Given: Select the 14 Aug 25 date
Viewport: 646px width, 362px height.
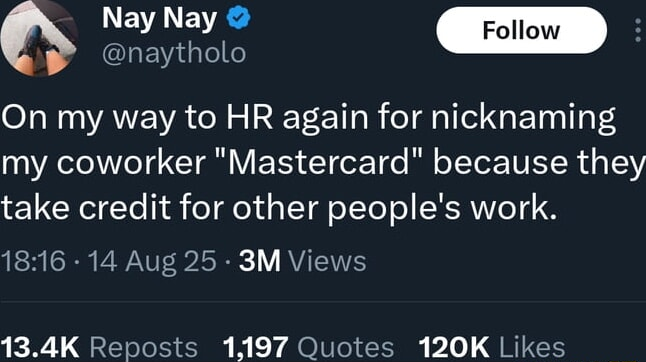Looking at the screenshot, I should tap(152, 262).
